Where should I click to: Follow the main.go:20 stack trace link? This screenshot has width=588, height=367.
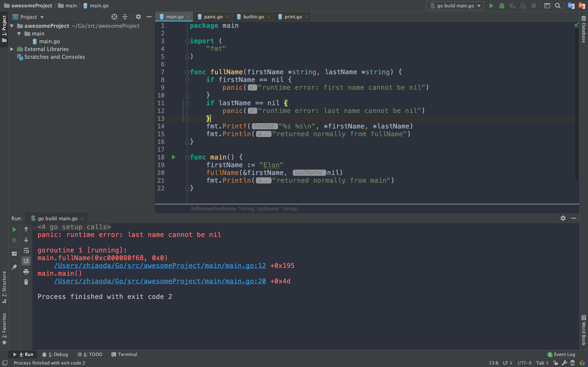pos(160,281)
